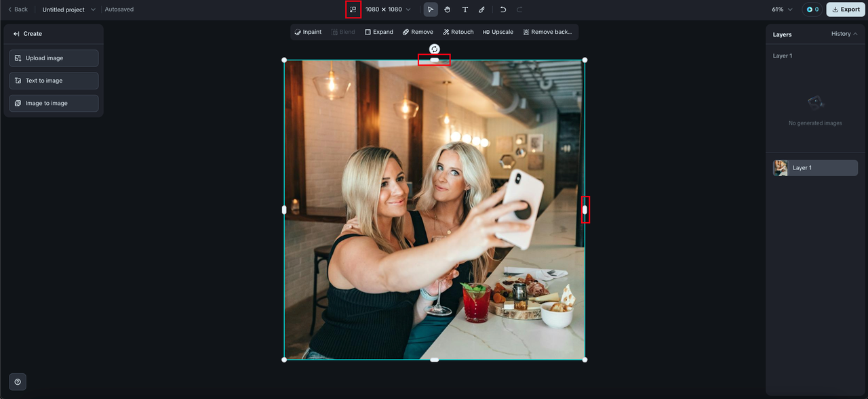
Task: Click the Layer 1 thumbnail
Action: tap(781, 168)
